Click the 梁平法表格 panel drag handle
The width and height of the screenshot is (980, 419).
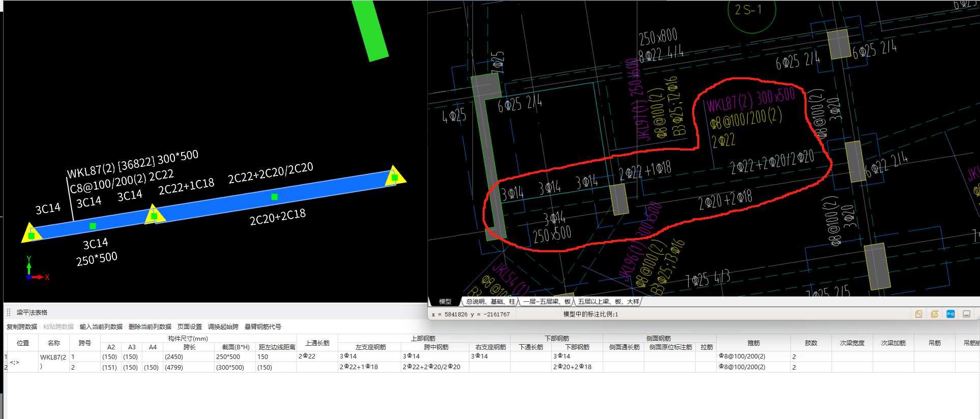pos(9,312)
